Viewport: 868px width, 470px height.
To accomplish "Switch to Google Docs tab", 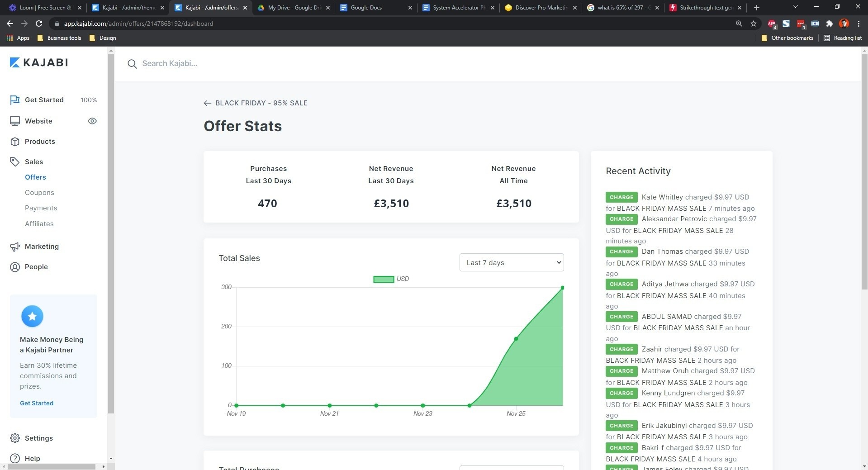I will coord(376,8).
